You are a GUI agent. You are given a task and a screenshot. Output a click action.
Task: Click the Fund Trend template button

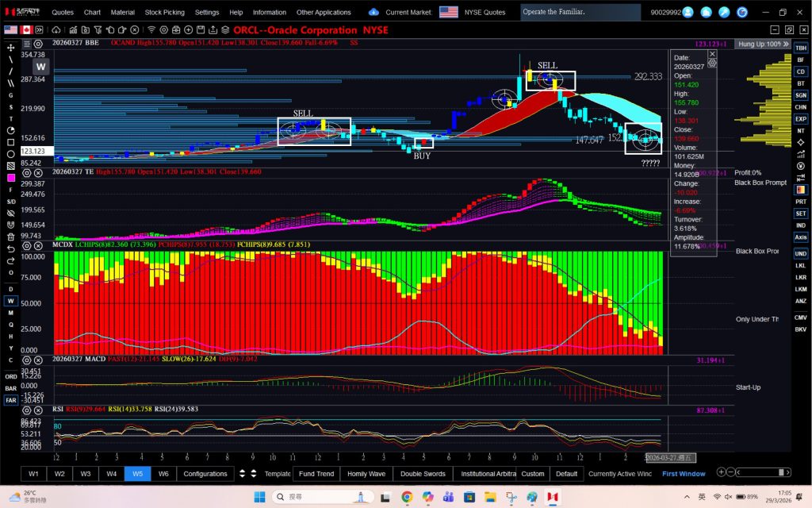[x=316, y=474]
